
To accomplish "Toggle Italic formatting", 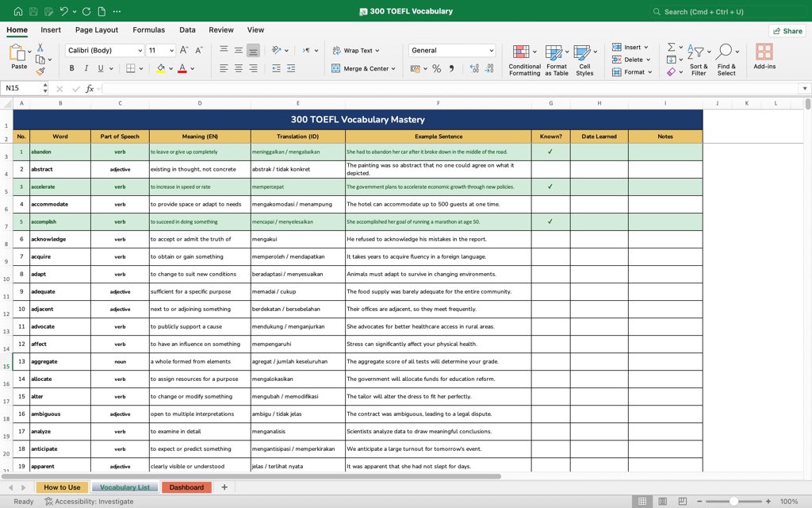I will point(86,68).
